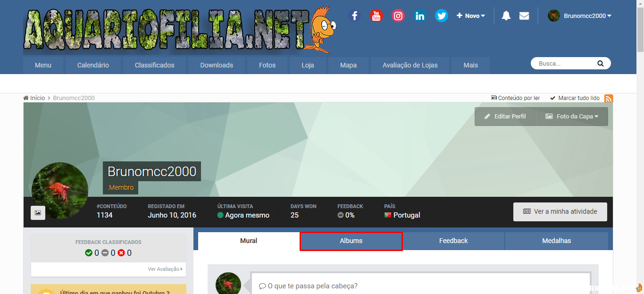Open the LinkedIn social icon
644x294 pixels.
pyautogui.click(x=420, y=16)
